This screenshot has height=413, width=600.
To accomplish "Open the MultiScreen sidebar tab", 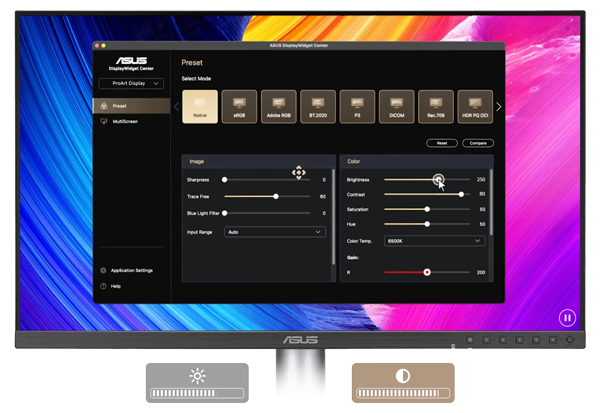I will pos(132,121).
